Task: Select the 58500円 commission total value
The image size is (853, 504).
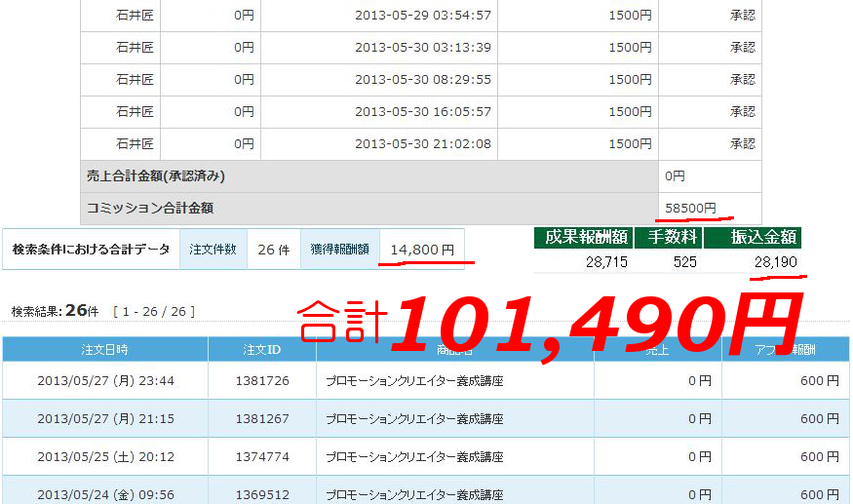Action: 690,208
